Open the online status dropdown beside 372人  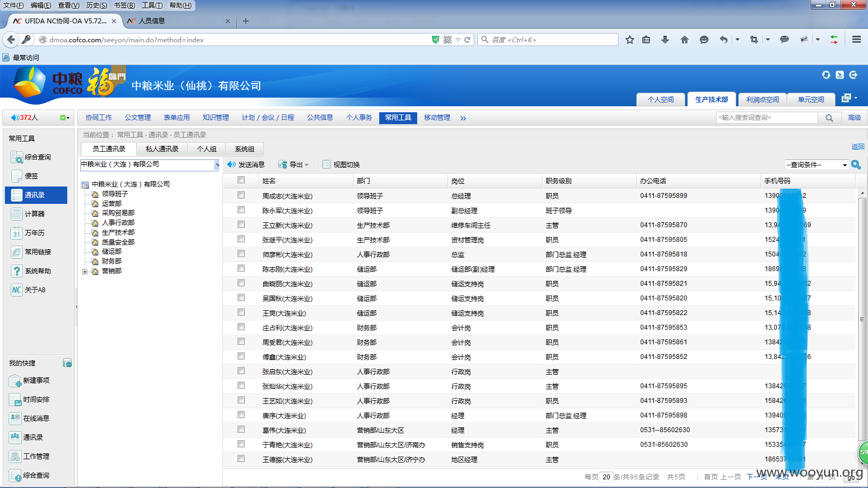(65, 118)
